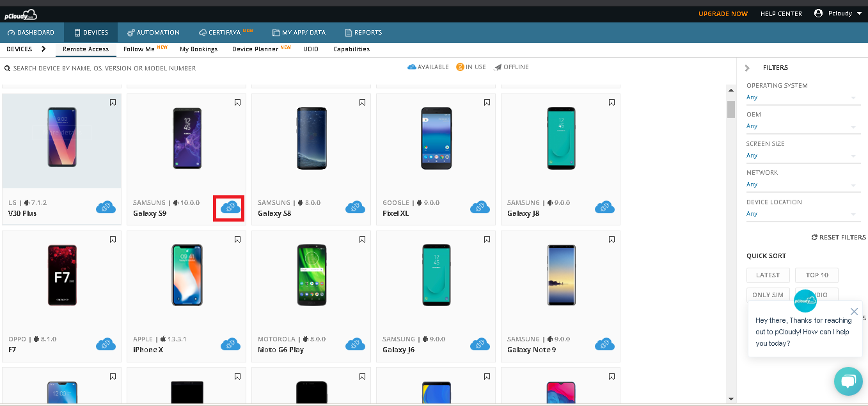
Task: Open the Help Center link
Action: pos(781,13)
